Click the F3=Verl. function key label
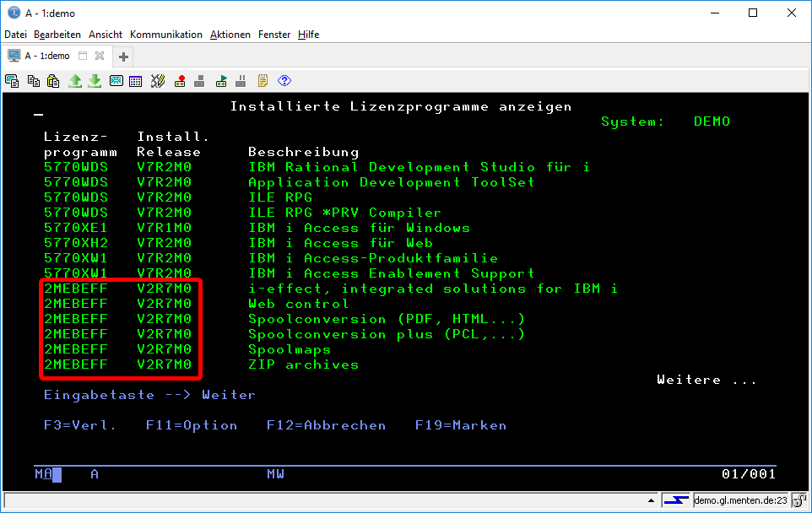 (80, 425)
